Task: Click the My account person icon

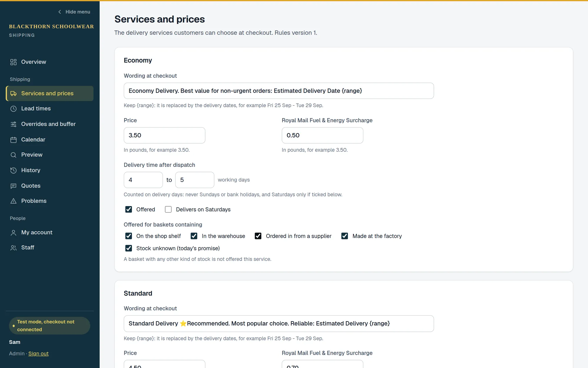Action: click(x=14, y=233)
